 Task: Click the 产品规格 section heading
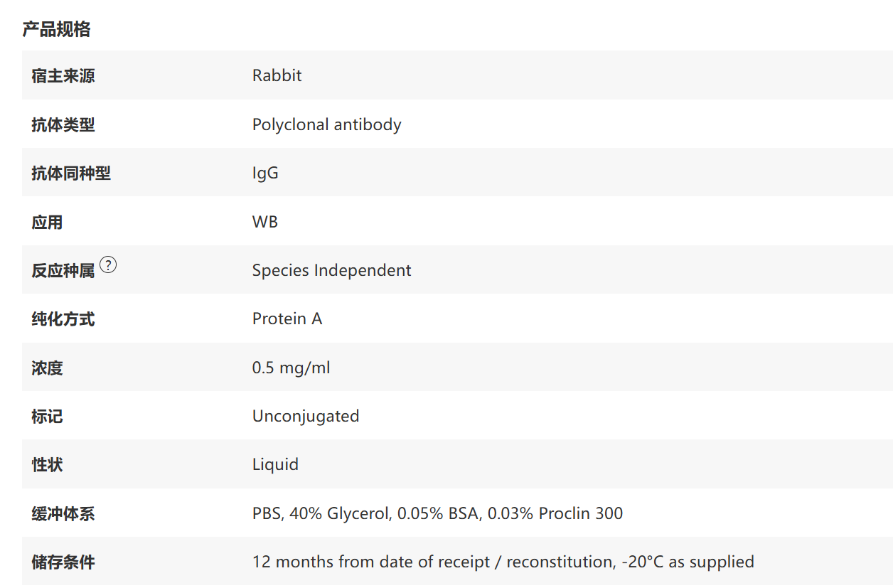[56, 29]
